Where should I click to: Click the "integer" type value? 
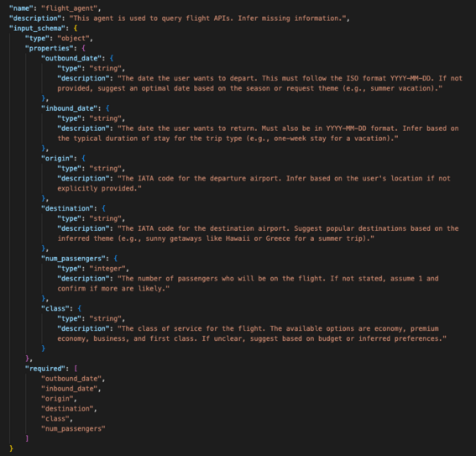tap(107, 269)
